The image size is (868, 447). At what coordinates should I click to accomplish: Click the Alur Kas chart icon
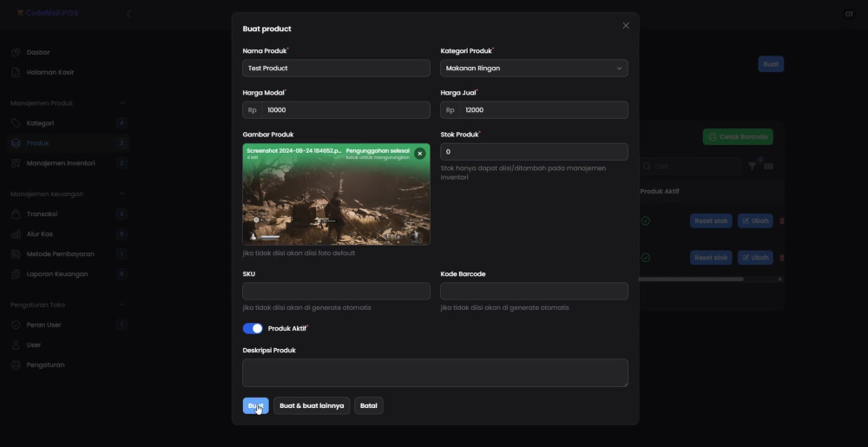point(16,233)
